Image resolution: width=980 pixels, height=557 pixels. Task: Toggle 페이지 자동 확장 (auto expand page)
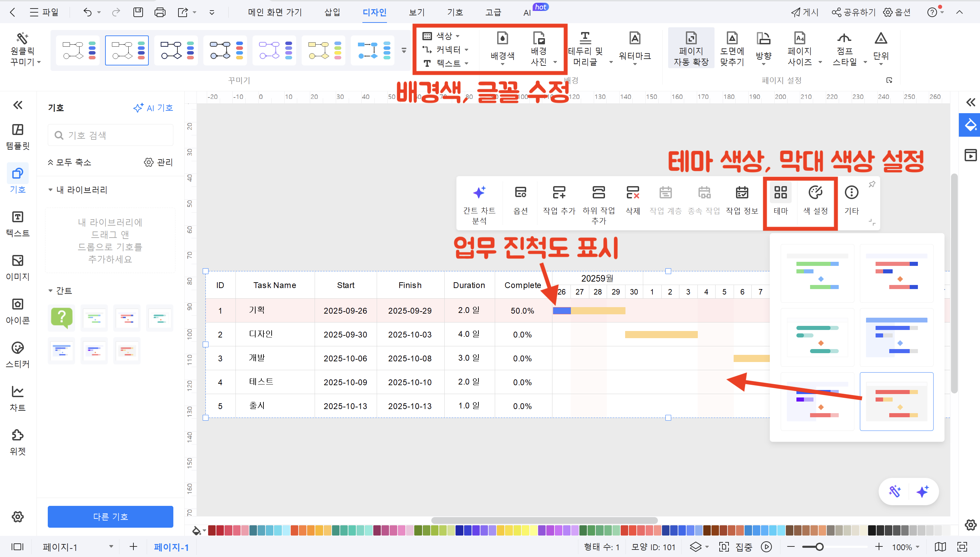(x=691, y=48)
